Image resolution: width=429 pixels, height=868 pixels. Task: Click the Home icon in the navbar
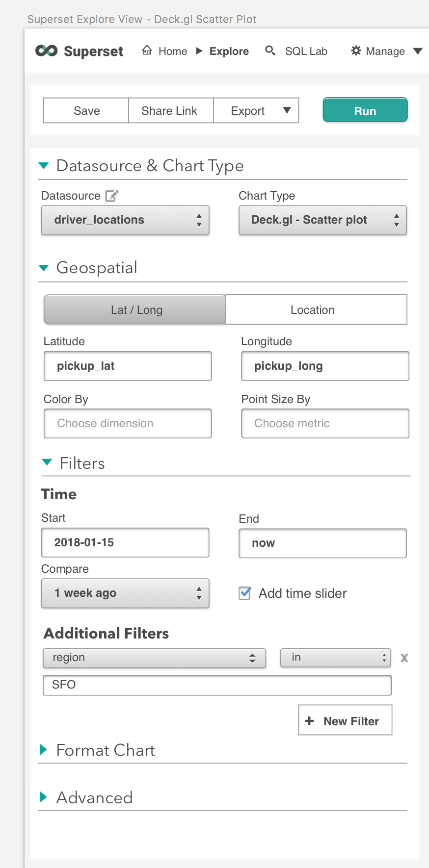tap(146, 50)
